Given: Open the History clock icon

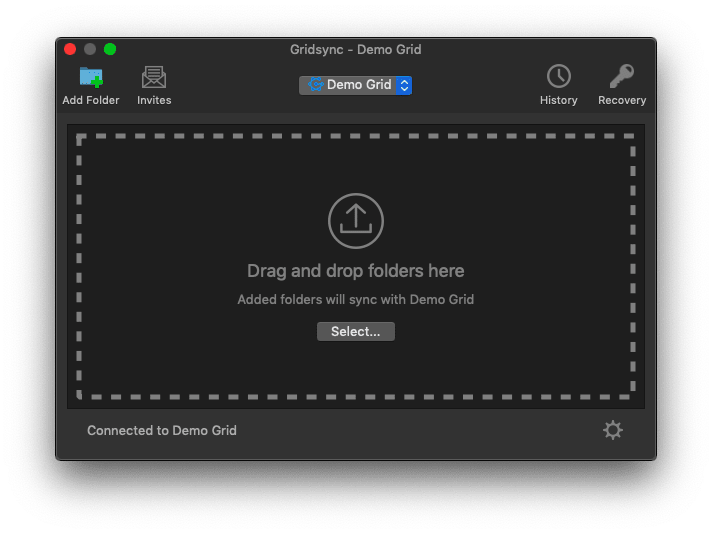Looking at the screenshot, I should click(x=559, y=76).
